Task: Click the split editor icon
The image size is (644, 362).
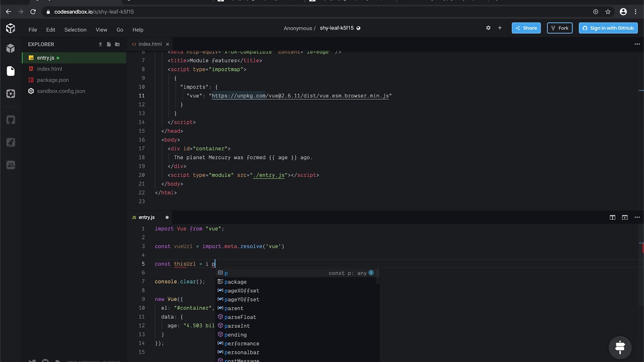Action: click(612, 217)
